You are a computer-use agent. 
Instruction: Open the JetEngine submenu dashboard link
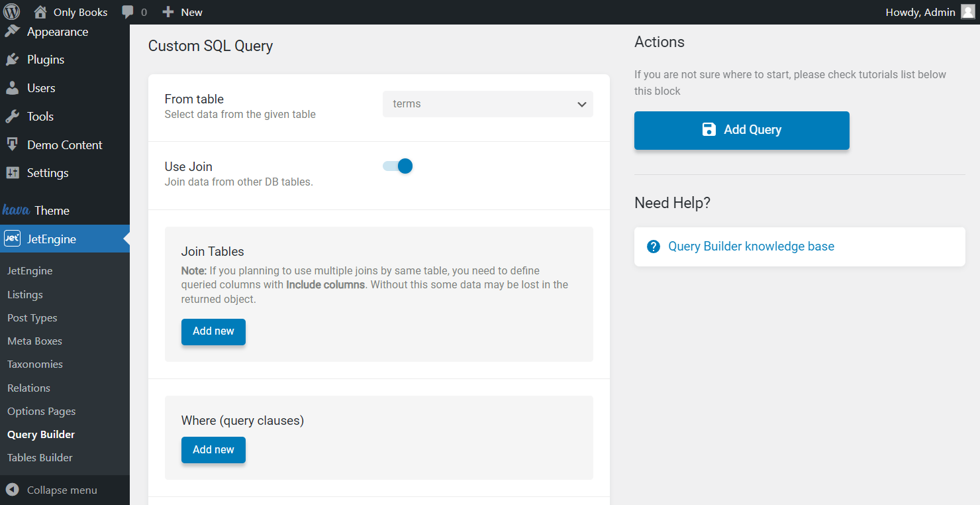point(30,271)
